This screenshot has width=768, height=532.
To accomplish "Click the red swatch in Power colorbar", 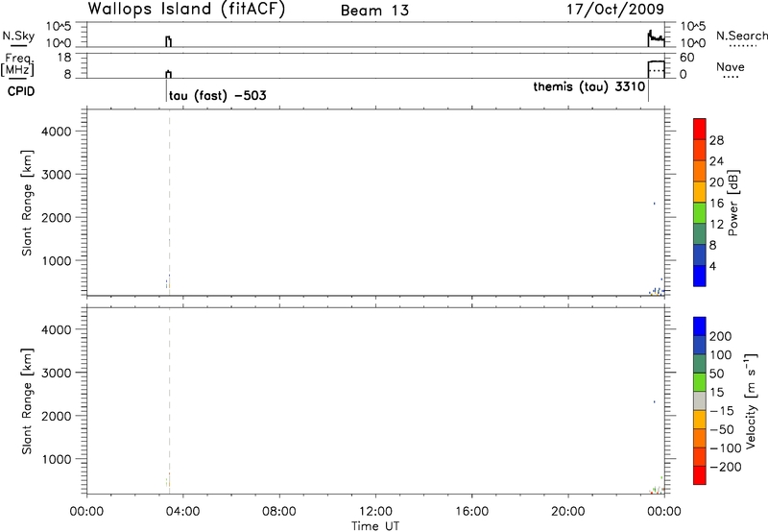I will tap(700, 129).
